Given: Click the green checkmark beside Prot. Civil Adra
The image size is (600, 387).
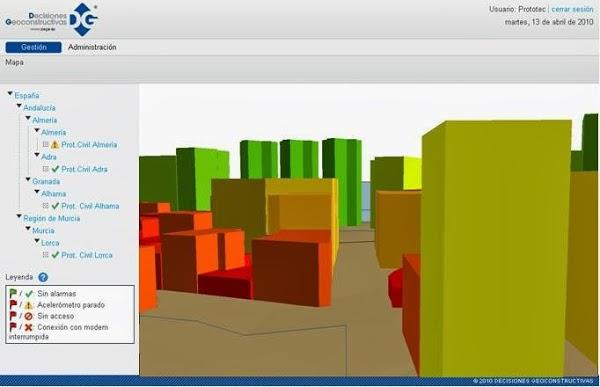Looking at the screenshot, I should (55, 169).
